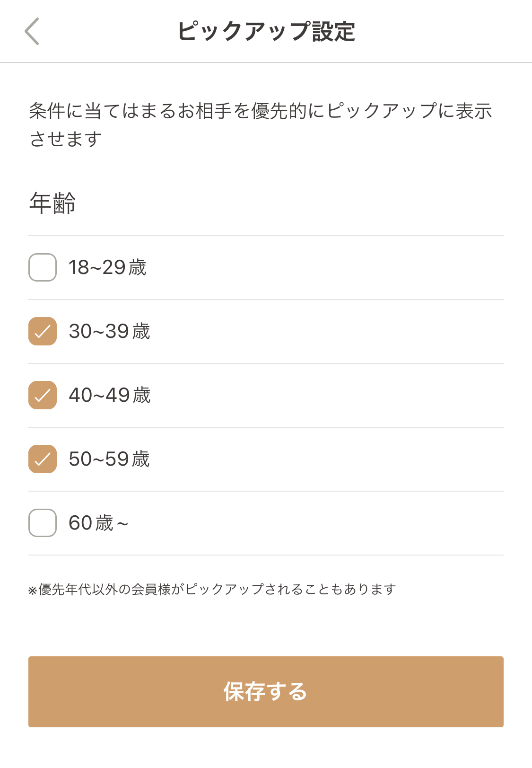Tap the 30~39歳 label text
The width and height of the screenshot is (532, 768).
(x=109, y=331)
